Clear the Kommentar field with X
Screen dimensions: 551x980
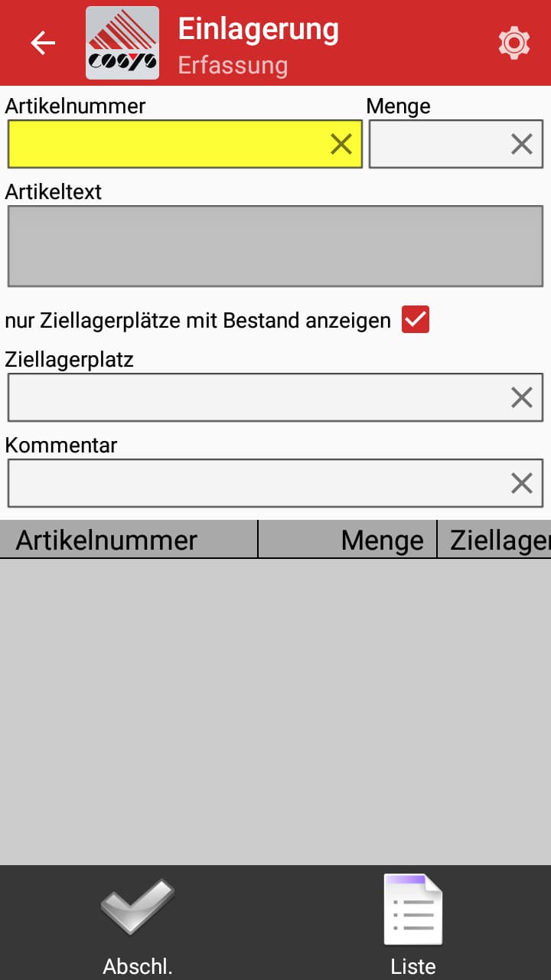(522, 483)
